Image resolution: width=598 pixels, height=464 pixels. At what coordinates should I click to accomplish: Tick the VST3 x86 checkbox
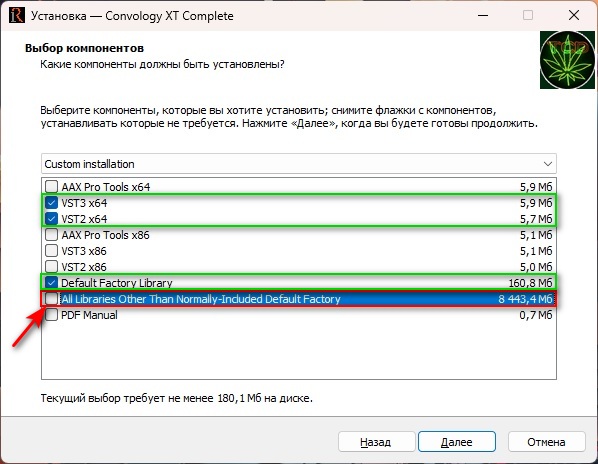tap(51, 251)
